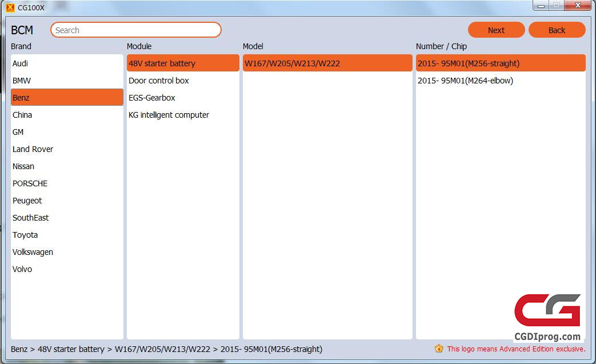Select Door control box module
Screen dimensions: 596x364
coord(183,80)
